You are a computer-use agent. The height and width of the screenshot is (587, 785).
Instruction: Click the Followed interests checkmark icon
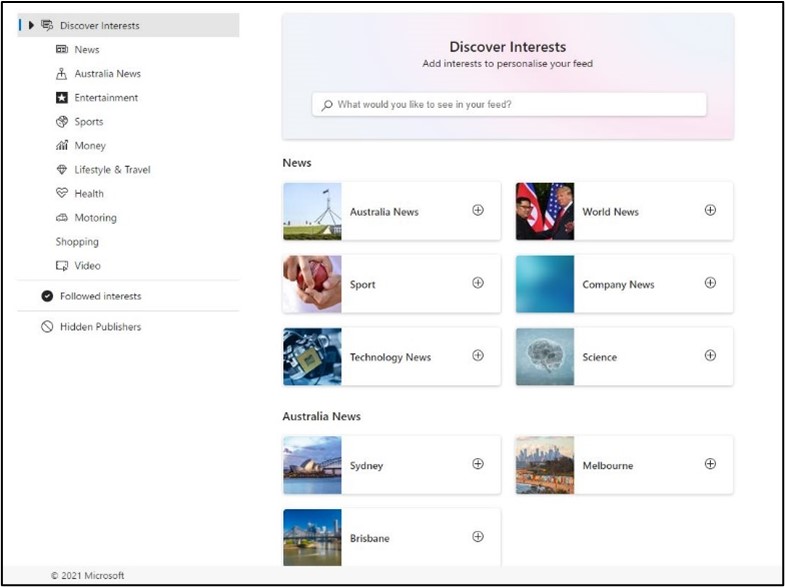click(x=47, y=296)
